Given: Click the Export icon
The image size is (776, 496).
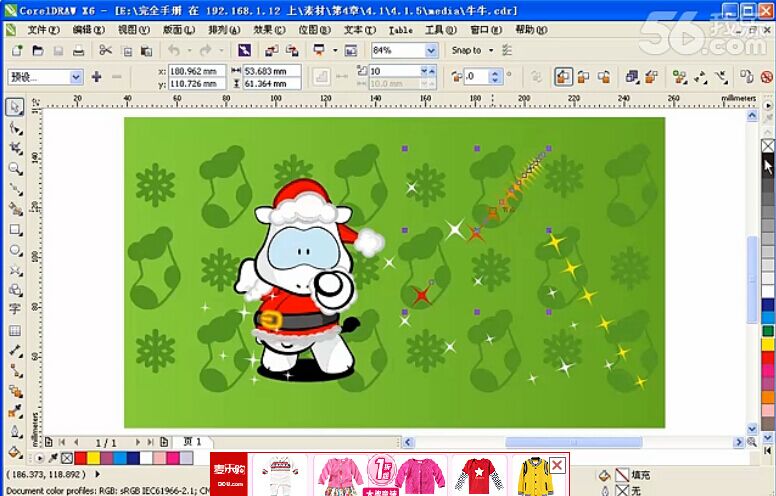Looking at the screenshot, I should 292,50.
